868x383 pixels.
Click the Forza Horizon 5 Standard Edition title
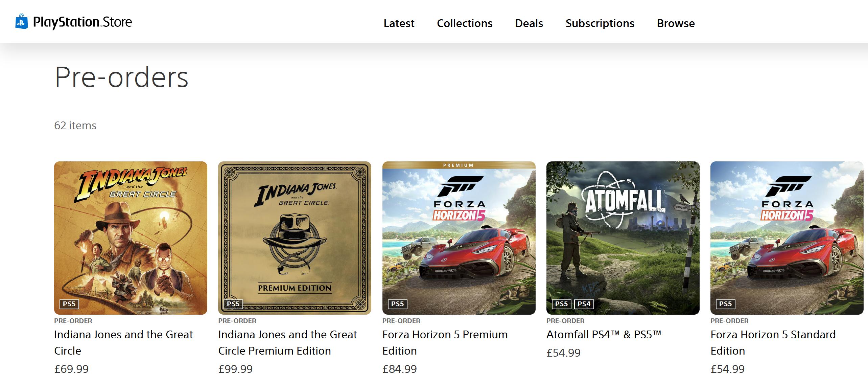pyautogui.click(x=773, y=342)
